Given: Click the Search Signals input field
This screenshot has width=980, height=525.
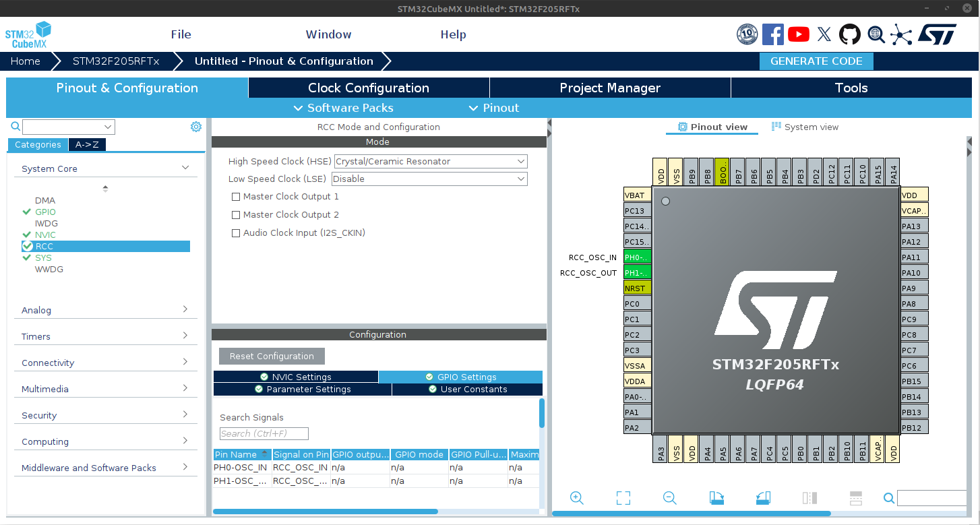Looking at the screenshot, I should [264, 434].
